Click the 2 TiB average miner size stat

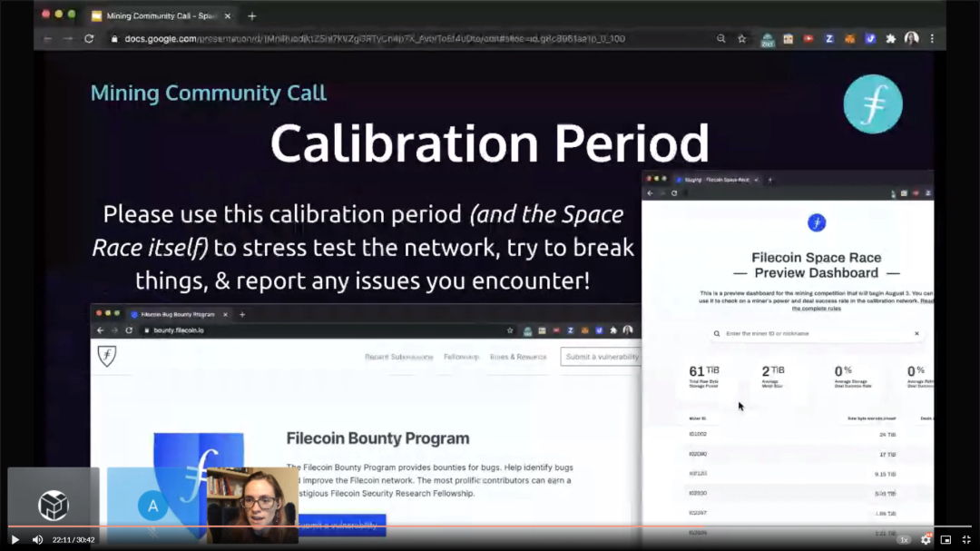tap(772, 377)
